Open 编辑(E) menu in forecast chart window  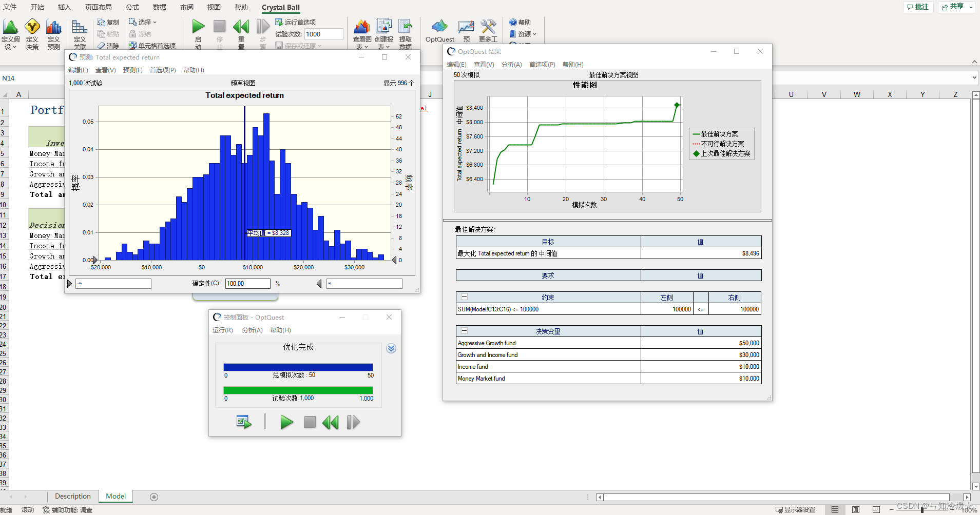pyautogui.click(x=78, y=70)
